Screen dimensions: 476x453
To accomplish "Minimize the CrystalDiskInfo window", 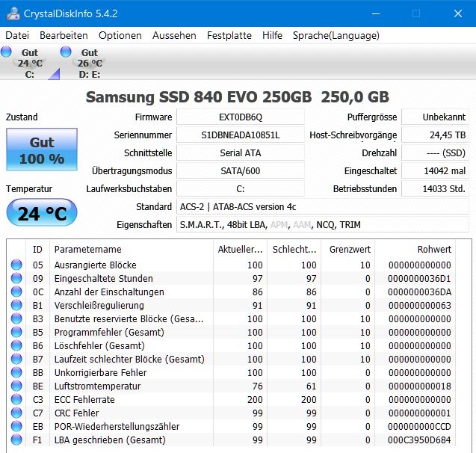I will click(x=376, y=13).
